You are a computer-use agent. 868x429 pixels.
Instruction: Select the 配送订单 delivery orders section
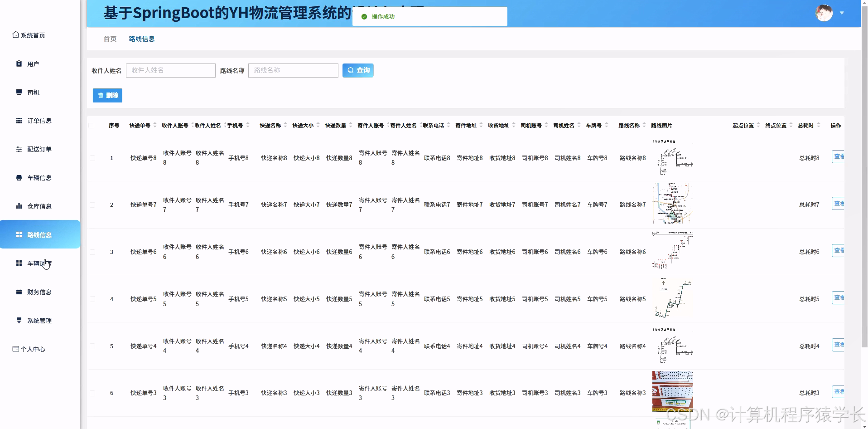38,149
